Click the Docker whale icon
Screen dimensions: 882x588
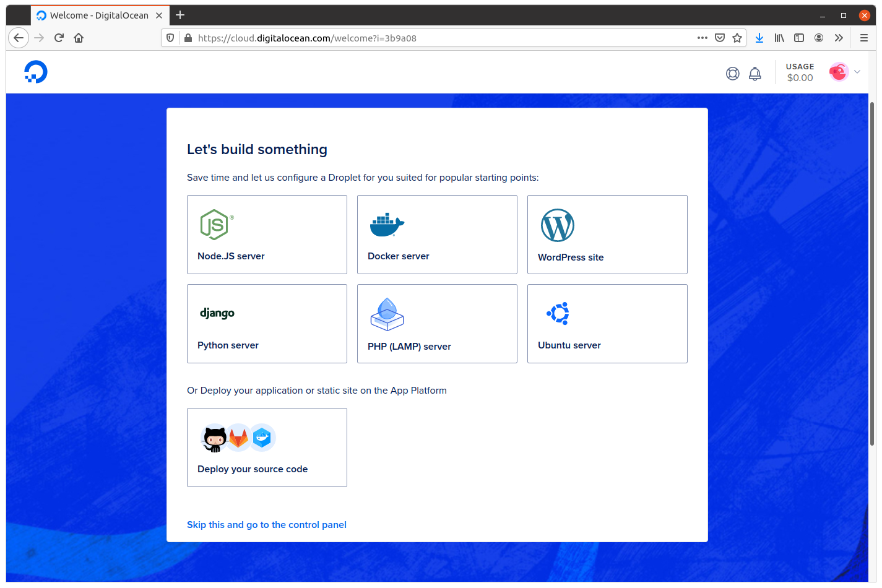387,225
